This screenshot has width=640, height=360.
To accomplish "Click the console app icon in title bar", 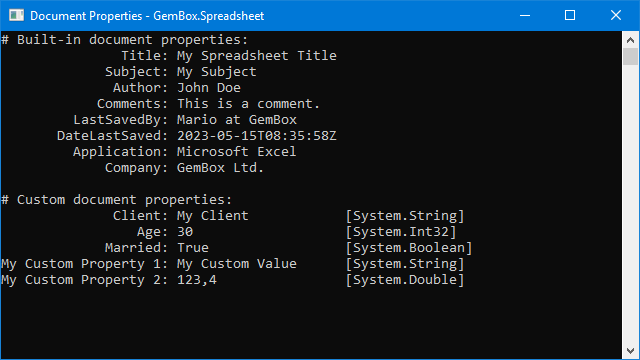I will (16, 16).
